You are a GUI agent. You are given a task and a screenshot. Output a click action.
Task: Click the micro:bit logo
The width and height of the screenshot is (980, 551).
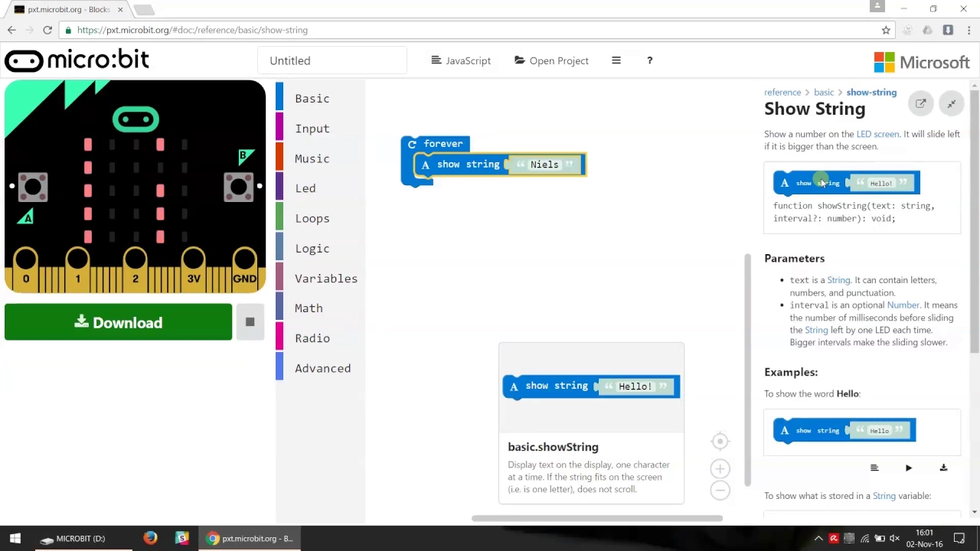[x=77, y=60]
